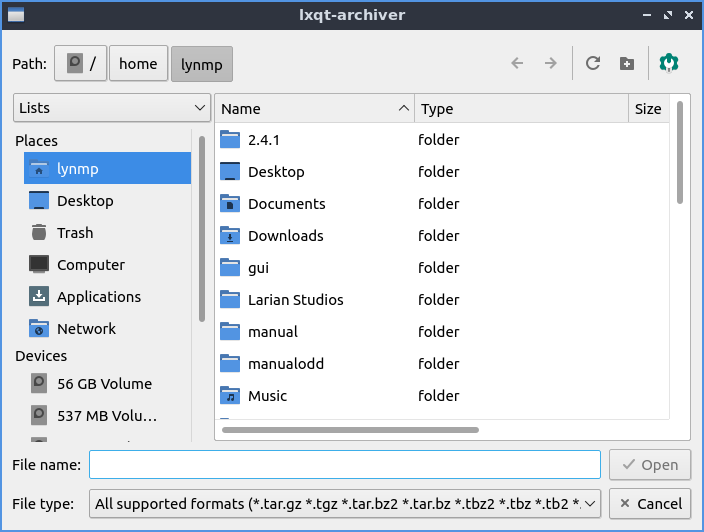Select the 56 GB Volume device

tap(104, 384)
